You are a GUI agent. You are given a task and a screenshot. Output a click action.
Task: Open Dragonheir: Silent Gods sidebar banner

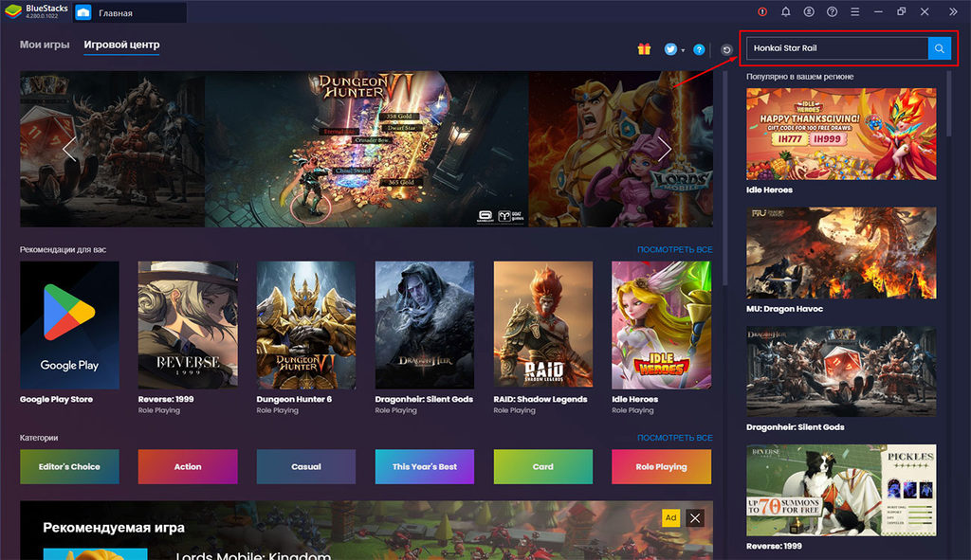(841, 371)
